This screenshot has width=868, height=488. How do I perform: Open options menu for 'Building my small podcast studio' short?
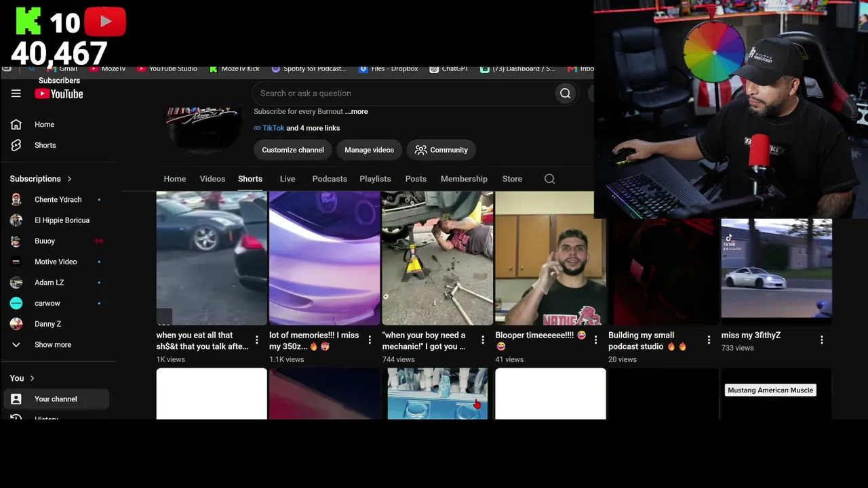click(709, 340)
